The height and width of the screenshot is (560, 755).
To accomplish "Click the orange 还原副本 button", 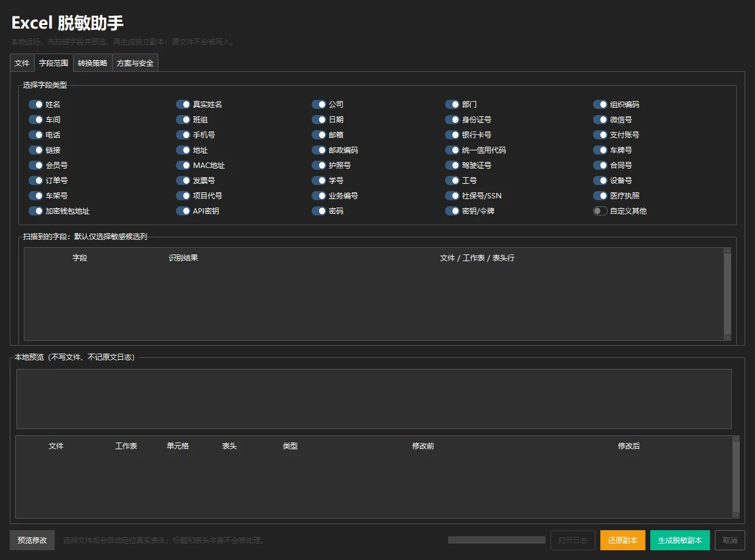I will click(x=623, y=541).
